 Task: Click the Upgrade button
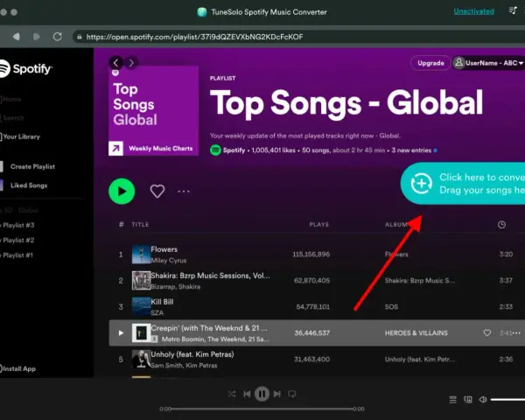pyautogui.click(x=430, y=63)
